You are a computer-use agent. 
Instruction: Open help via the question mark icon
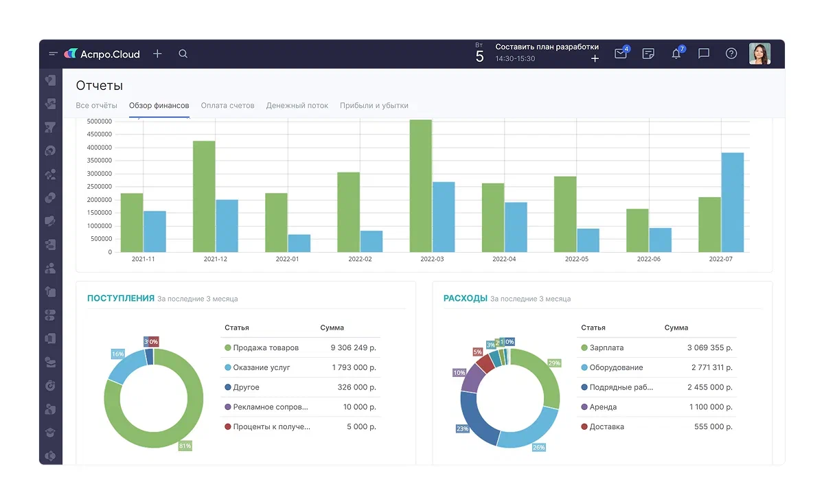click(731, 54)
